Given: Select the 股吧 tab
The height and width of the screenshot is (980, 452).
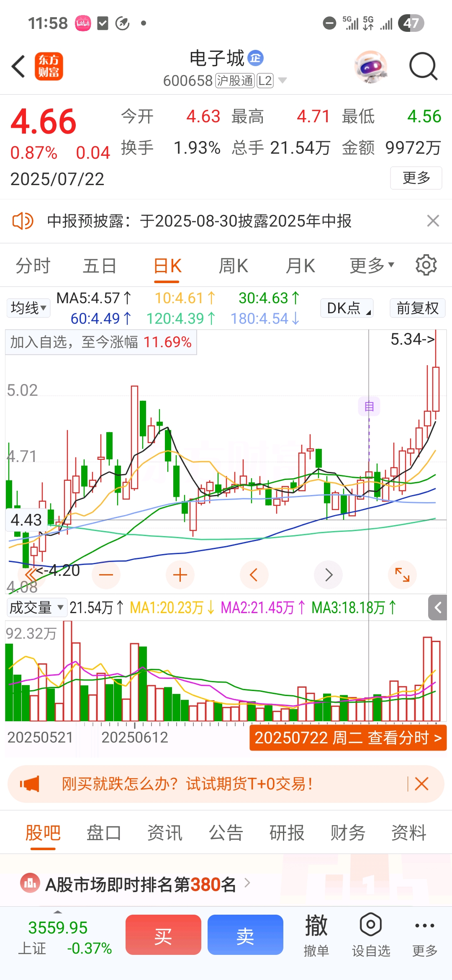Looking at the screenshot, I should tap(43, 833).
